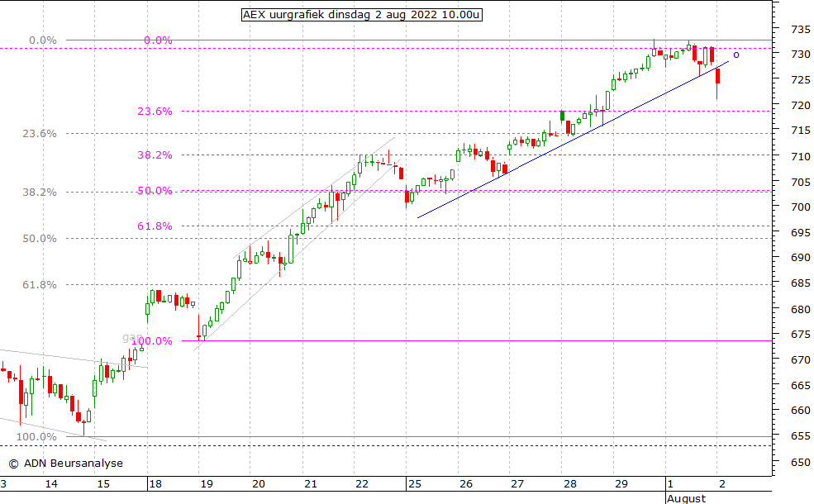Image resolution: width=814 pixels, height=504 pixels.
Task: Click the August month label
Action: pos(687,498)
